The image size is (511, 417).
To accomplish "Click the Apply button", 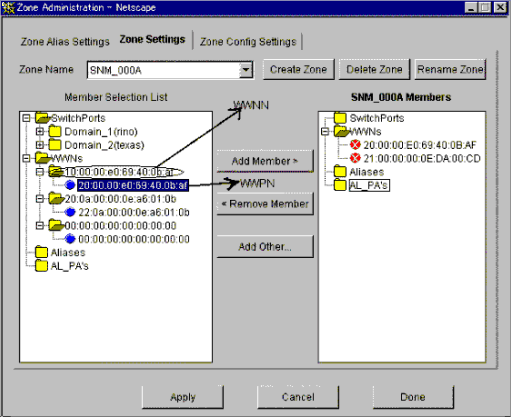I will coord(183,397).
